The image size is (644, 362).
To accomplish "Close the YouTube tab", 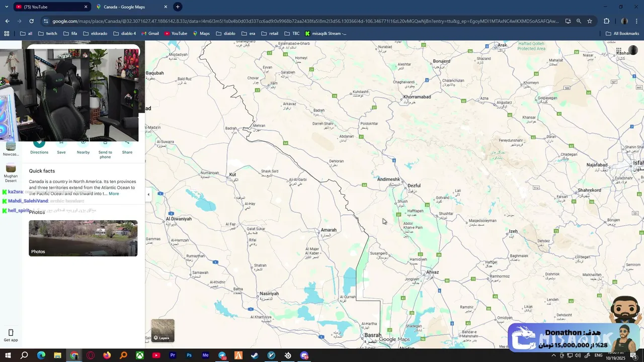I will (86, 7).
